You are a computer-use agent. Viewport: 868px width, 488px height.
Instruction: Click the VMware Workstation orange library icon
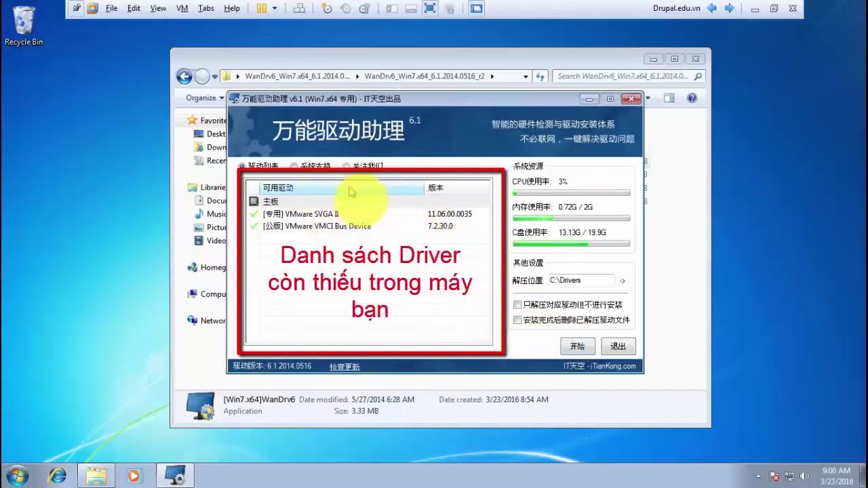pyautogui.click(x=92, y=8)
